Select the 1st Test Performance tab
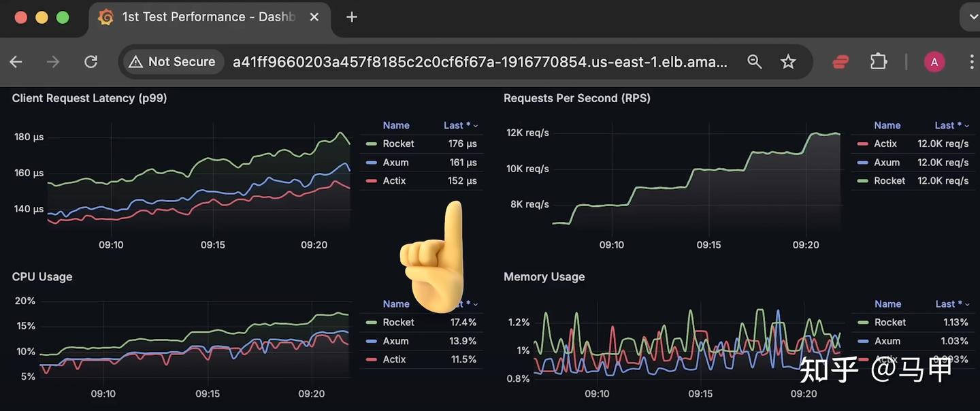This screenshot has height=411, width=980. pyautogui.click(x=208, y=17)
